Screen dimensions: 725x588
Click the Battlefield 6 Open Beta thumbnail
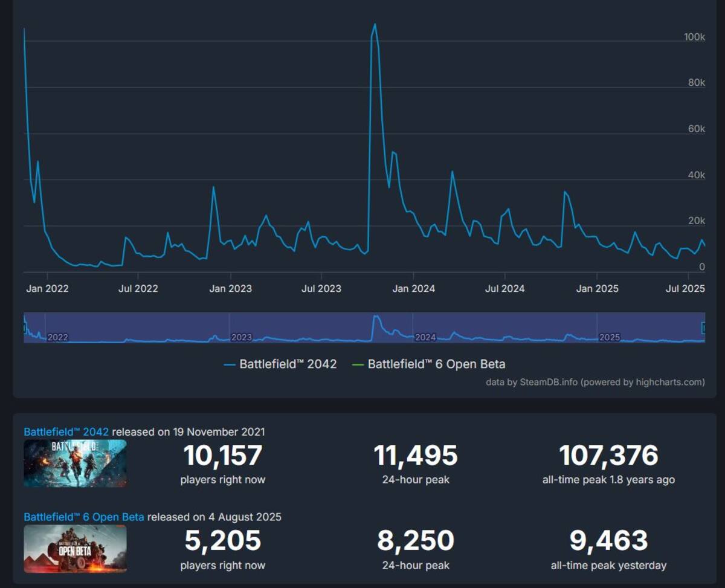pos(75,549)
